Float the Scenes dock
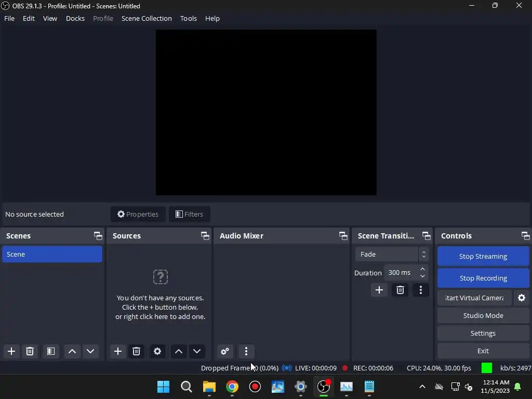532x399 pixels. pos(98,236)
